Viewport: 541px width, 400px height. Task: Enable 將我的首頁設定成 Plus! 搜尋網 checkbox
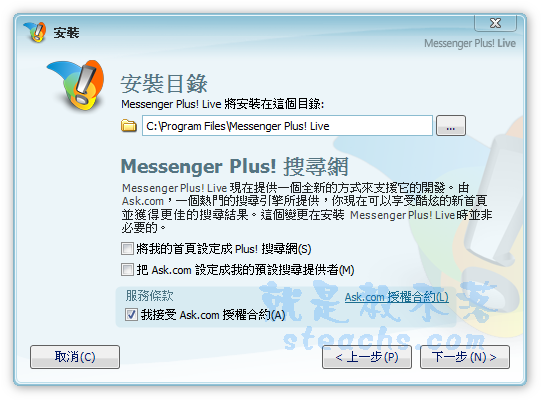(x=127, y=248)
